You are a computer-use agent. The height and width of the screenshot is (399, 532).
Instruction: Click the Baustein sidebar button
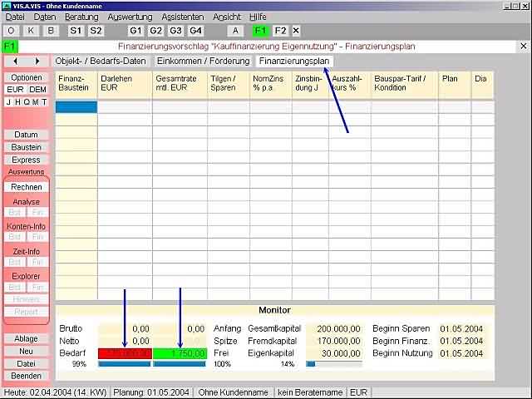27,147
